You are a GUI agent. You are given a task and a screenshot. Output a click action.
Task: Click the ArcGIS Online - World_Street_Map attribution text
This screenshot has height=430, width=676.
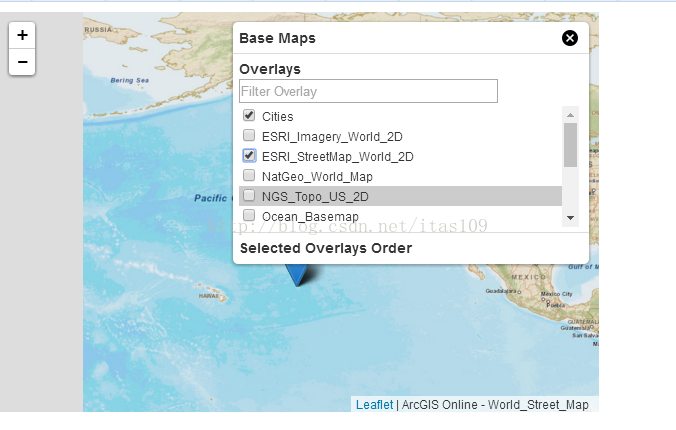tap(495, 405)
